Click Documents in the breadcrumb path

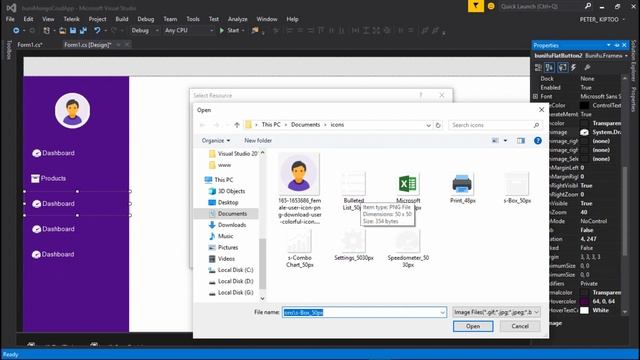pyautogui.click(x=305, y=125)
